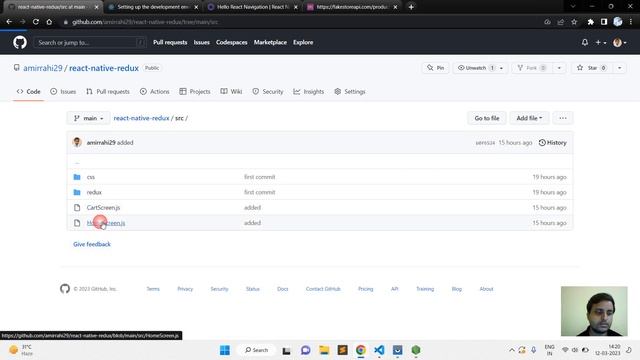Open Explore in the top navigation
Screen dimensions: 640x360
point(303,42)
